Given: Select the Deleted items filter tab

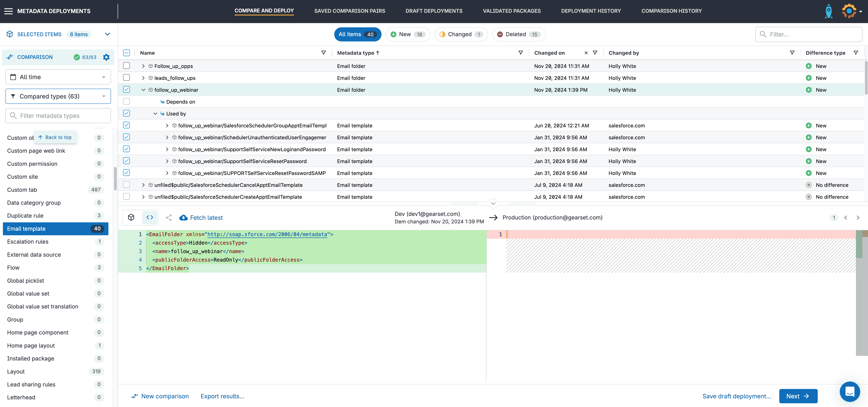Looking at the screenshot, I should click(x=518, y=34).
